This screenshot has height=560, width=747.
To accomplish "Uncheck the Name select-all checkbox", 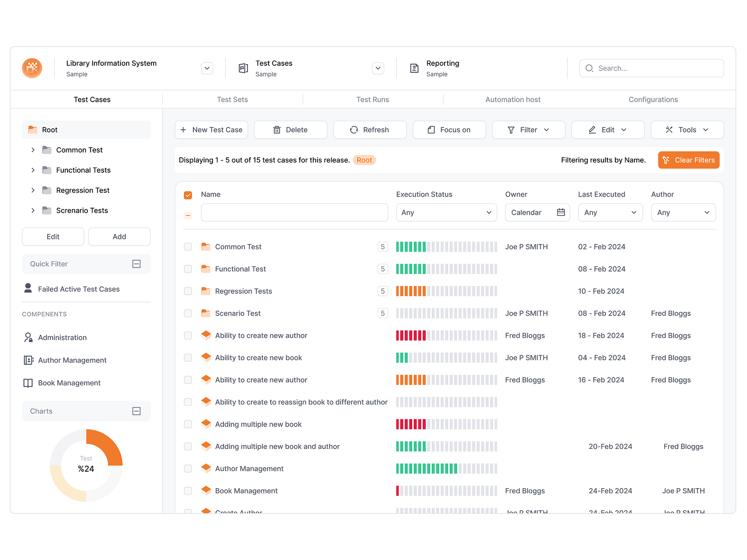I will coord(188,195).
